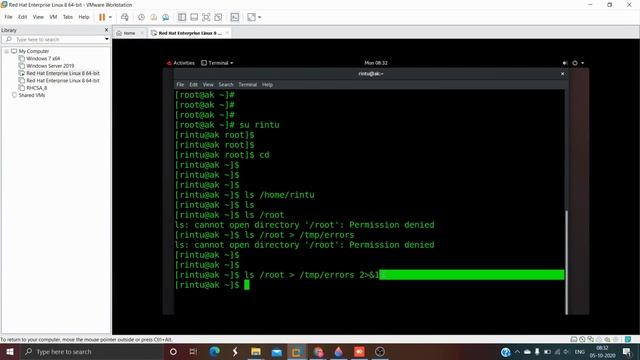Close the Library panel
Image resolution: width=640 pixels, height=360 pixels.
click(x=107, y=30)
